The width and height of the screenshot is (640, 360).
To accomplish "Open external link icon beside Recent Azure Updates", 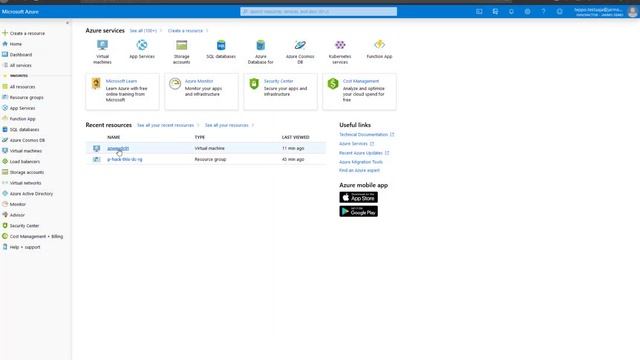I will [387, 153].
